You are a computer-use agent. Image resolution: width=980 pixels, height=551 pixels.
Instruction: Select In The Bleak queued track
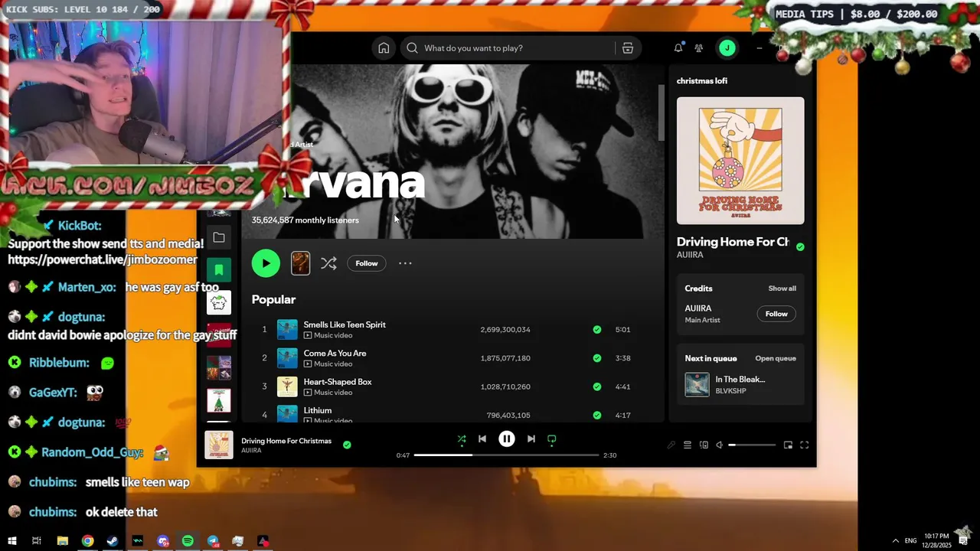(x=740, y=384)
